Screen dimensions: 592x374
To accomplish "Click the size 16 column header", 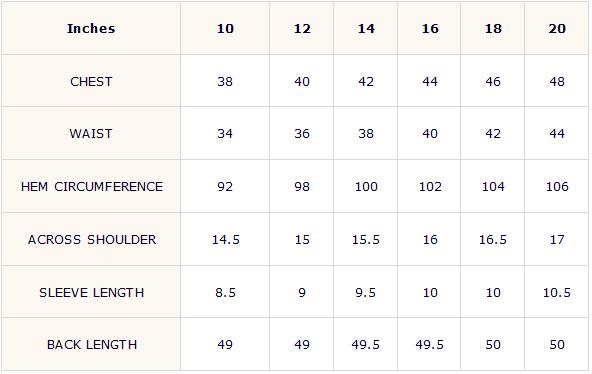I will [430, 29].
